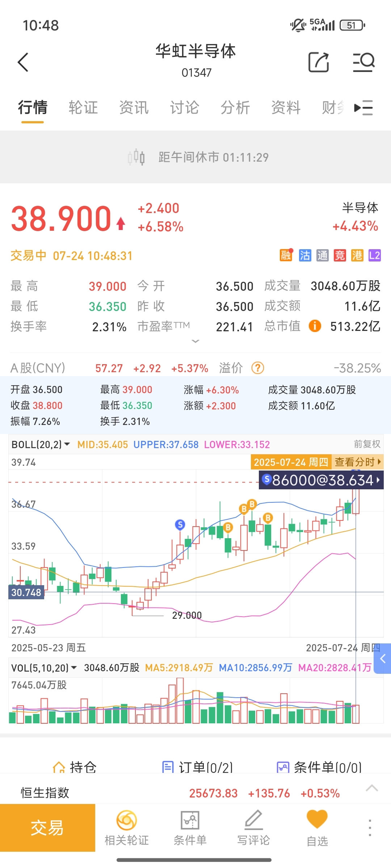Screen dimensions: 391x868
Task: Switch to the 讨论 tab
Action: tap(185, 107)
